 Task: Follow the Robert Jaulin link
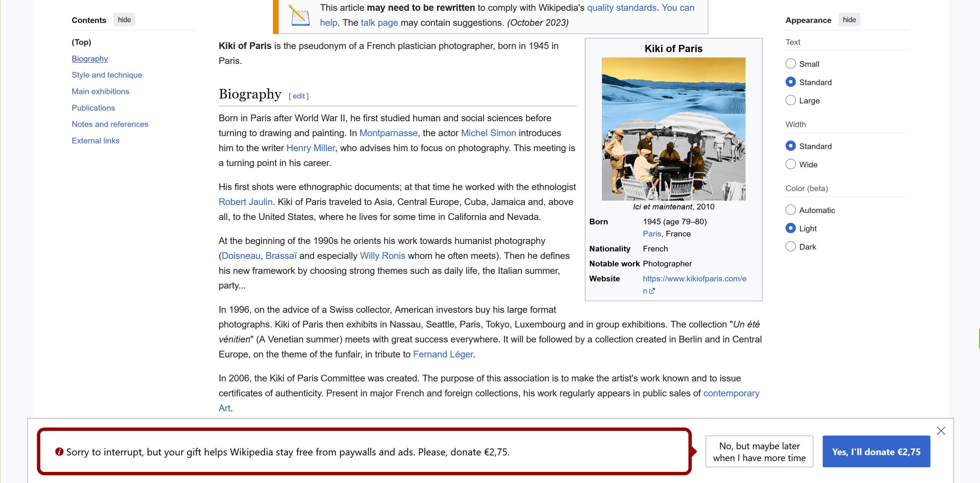(x=245, y=202)
